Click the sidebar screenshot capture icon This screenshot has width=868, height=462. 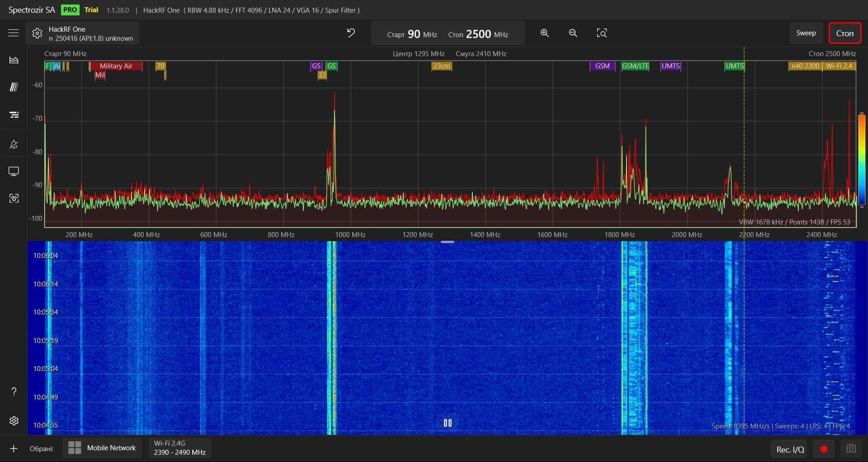14,199
